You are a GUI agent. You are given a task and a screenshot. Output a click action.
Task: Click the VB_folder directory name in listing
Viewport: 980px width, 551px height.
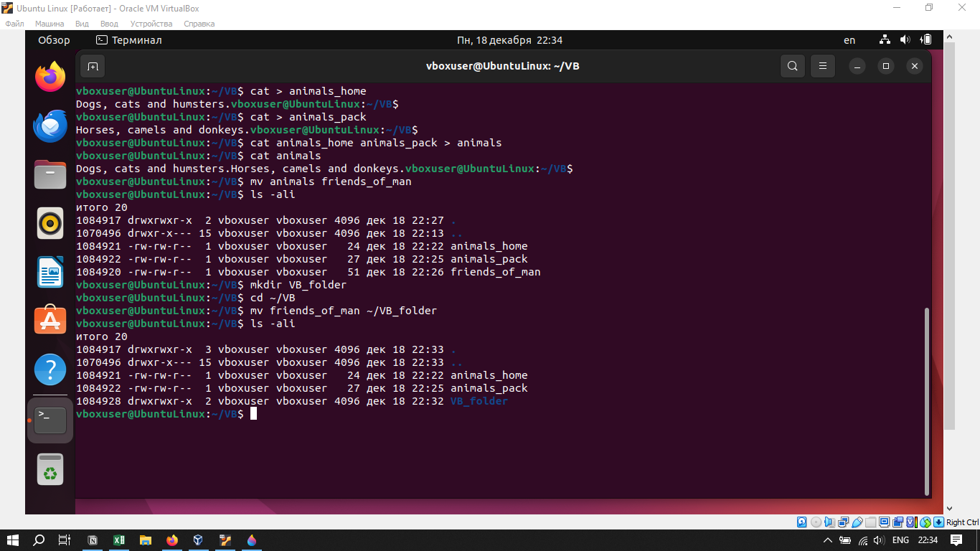pos(479,401)
